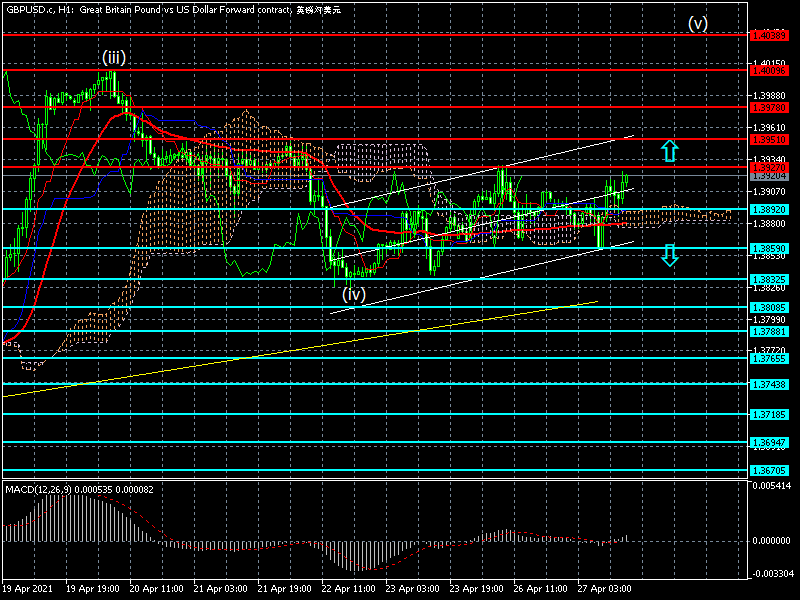Click the cyan down arrow marker
This screenshot has width=800, height=600.
point(669,255)
